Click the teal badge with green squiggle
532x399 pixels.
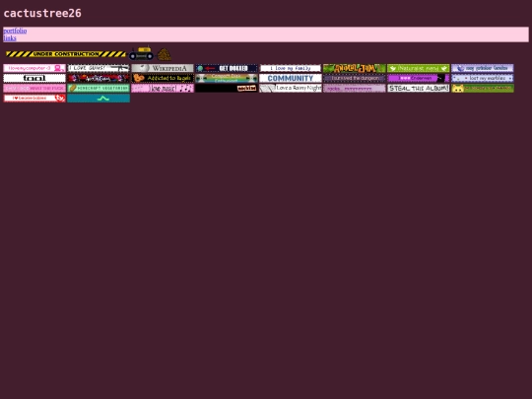pos(99,99)
